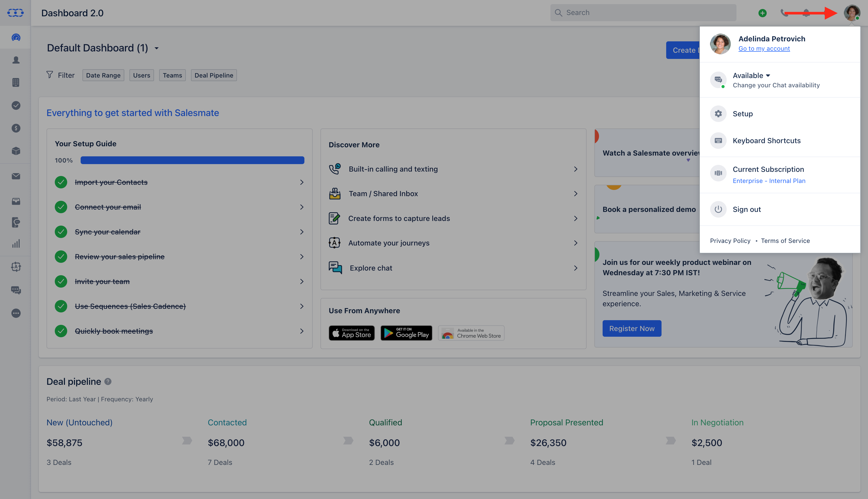
Task: Click the Setup gear icon
Action: (718, 114)
